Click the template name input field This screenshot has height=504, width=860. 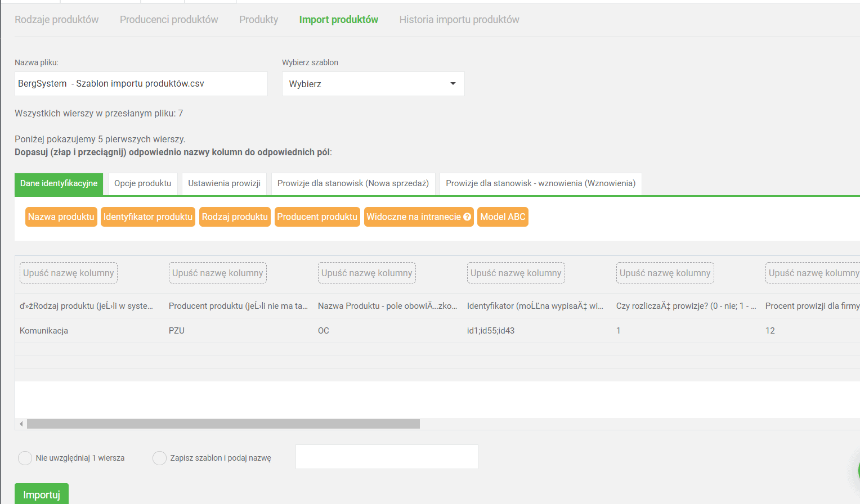[387, 457]
